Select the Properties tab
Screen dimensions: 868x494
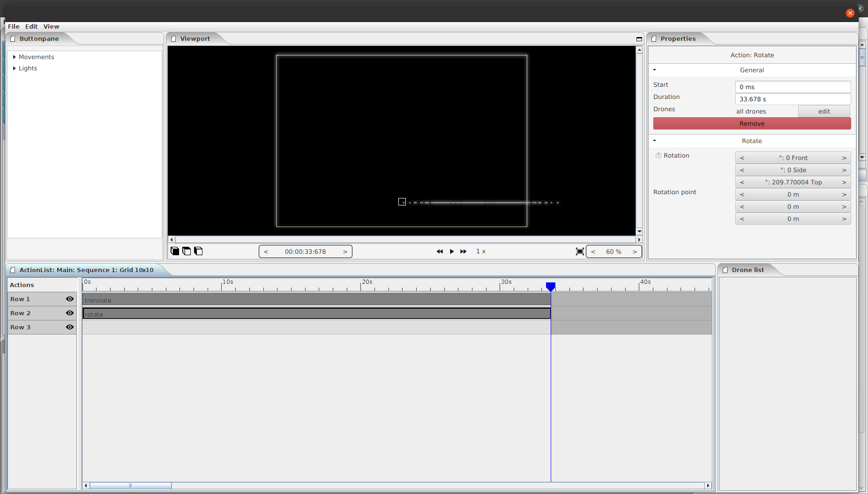678,38
